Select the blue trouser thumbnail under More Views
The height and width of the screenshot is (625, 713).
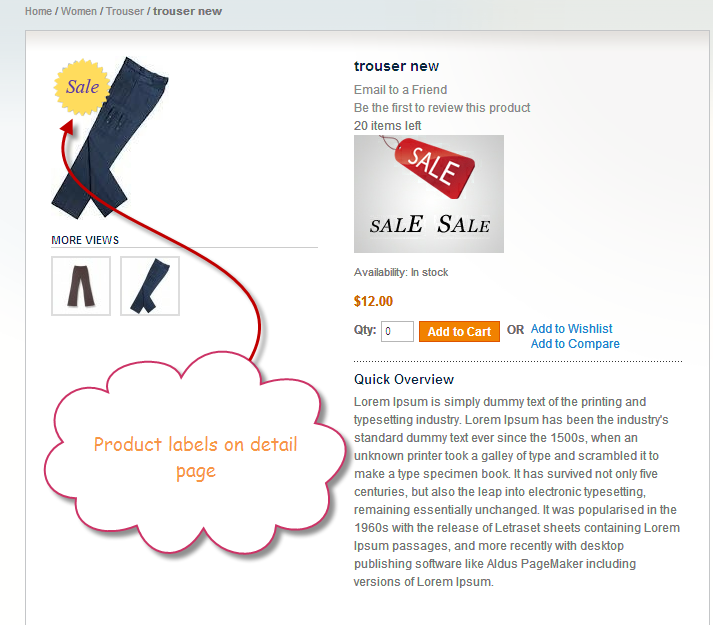pyautogui.click(x=150, y=286)
